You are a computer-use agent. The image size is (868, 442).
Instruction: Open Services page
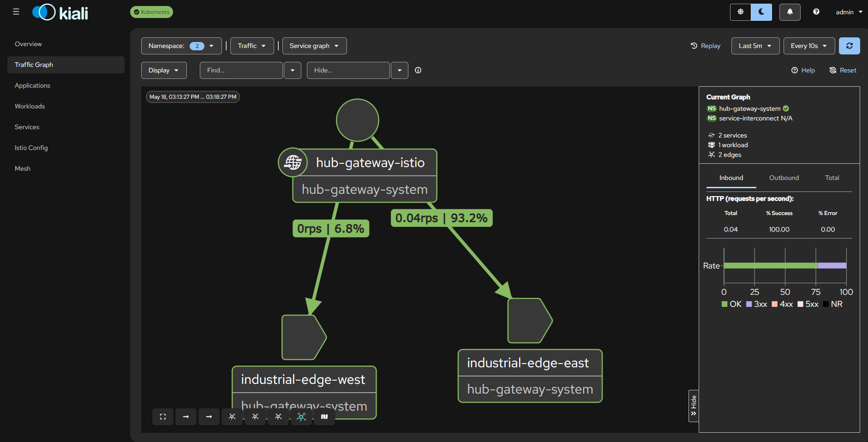[x=27, y=127]
